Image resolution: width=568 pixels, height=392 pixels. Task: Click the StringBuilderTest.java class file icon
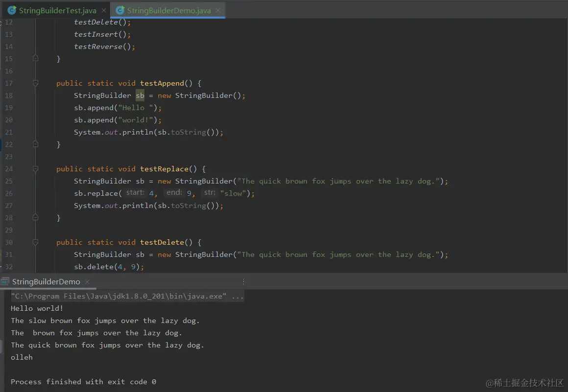(12, 10)
